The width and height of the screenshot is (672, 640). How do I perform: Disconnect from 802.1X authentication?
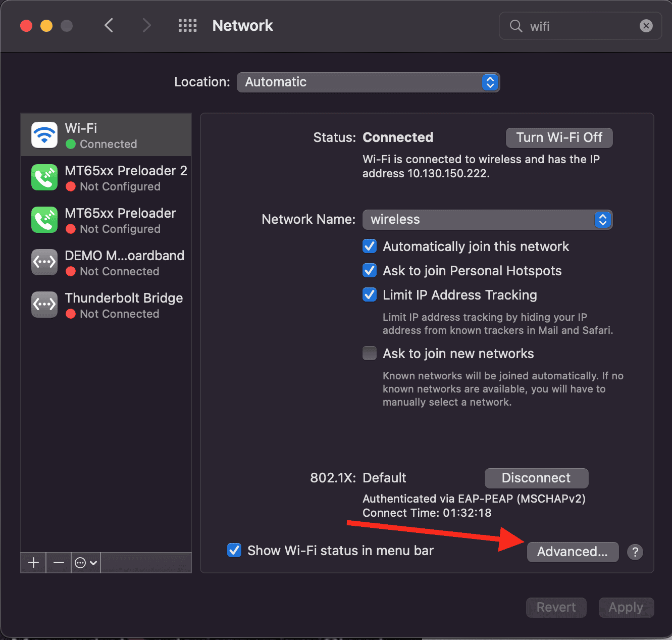(536, 478)
